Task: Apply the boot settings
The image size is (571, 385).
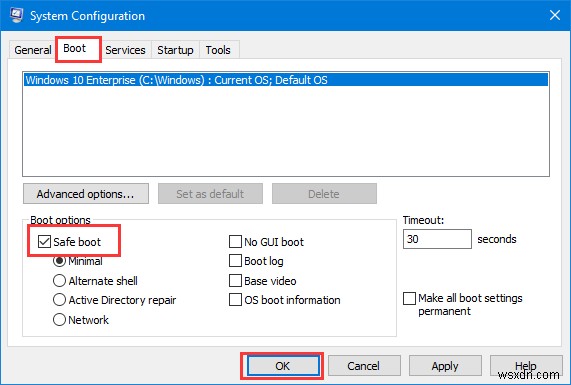Action: click(445, 366)
